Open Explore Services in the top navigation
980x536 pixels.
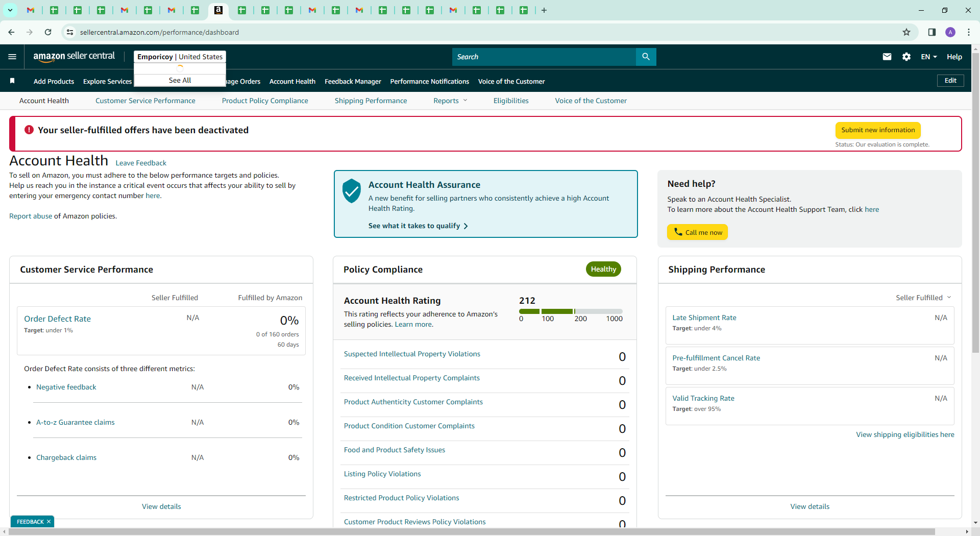point(107,81)
